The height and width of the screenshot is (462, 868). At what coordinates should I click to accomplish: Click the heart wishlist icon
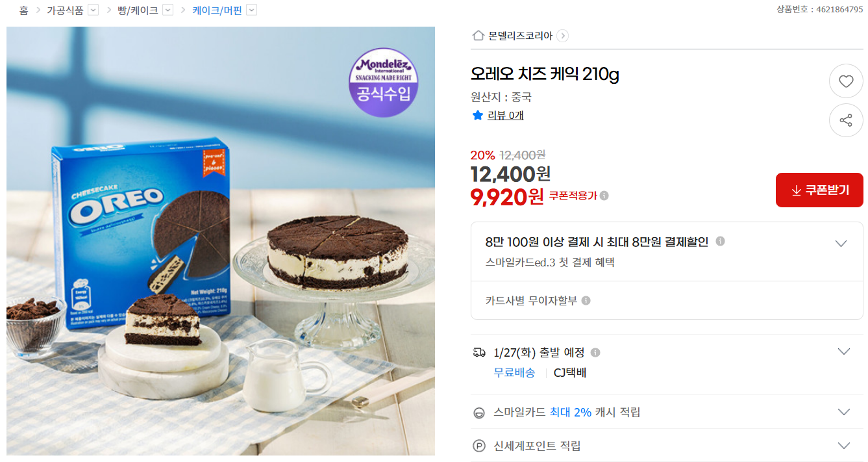846,81
